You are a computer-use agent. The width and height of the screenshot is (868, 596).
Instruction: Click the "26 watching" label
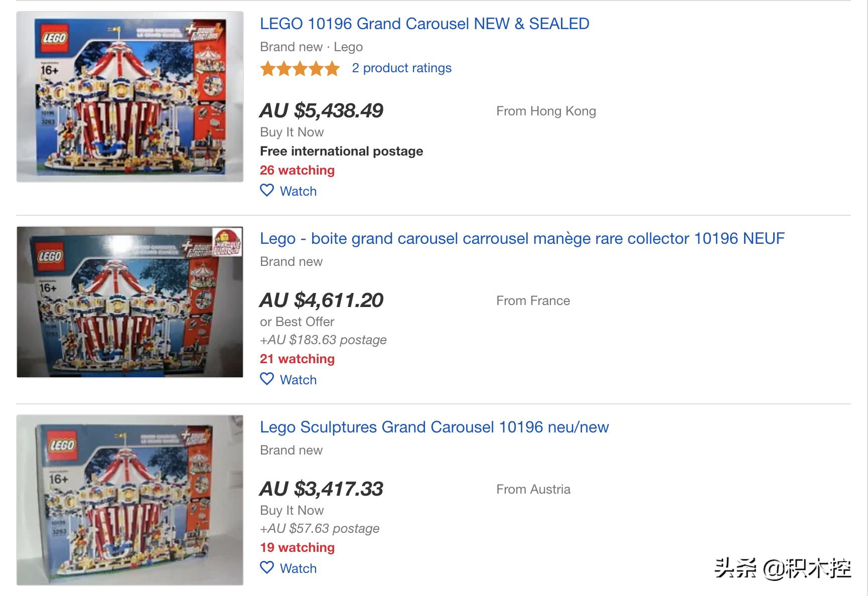pyautogui.click(x=297, y=171)
